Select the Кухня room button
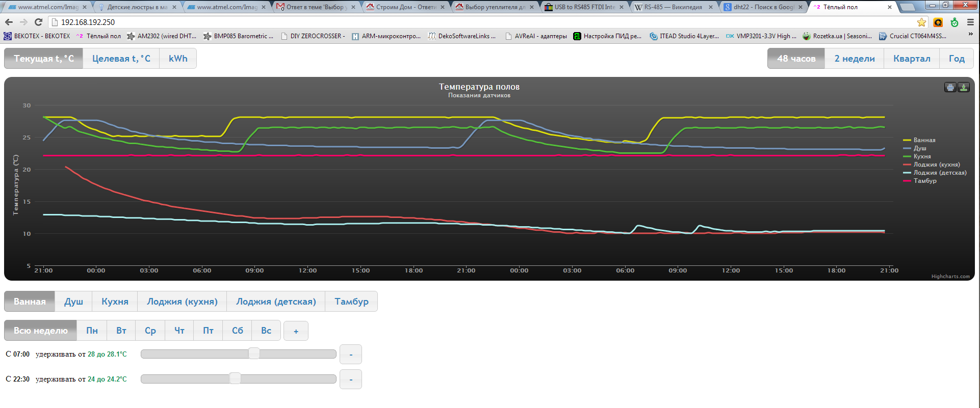Image resolution: width=980 pixels, height=408 pixels. pos(115,302)
